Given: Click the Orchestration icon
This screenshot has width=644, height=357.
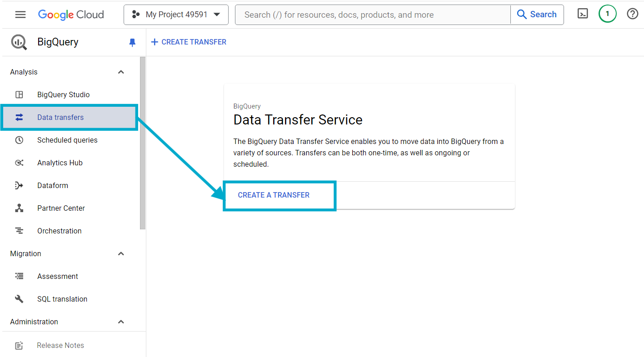Looking at the screenshot, I should click(19, 231).
